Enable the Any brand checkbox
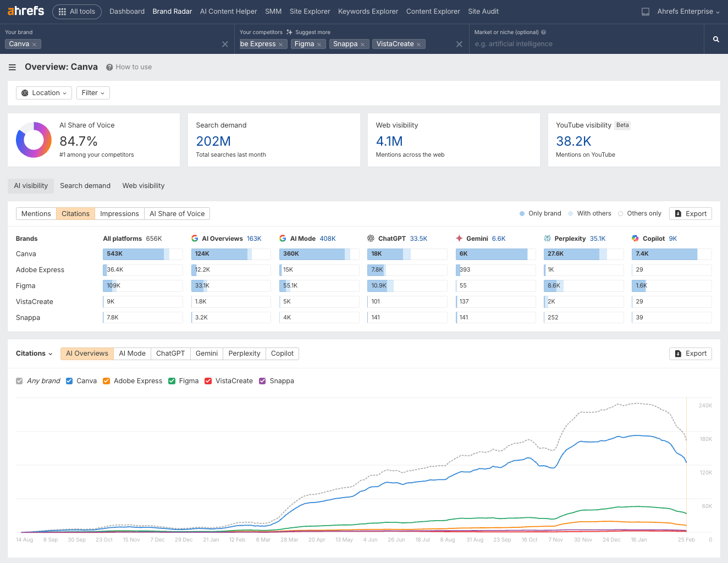Screen dimensions: 728x563 pos(19,380)
